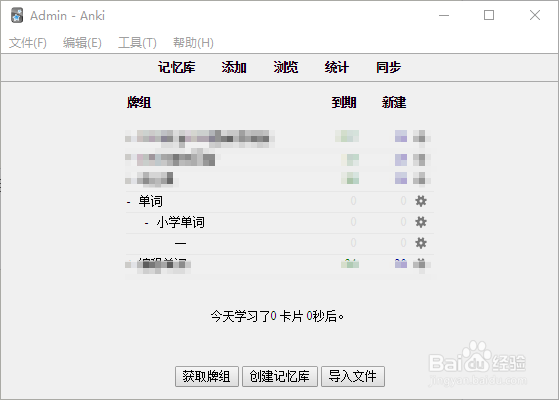The width and height of the screenshot is (559, 400).
Task: Show 统计 statistics
Action: point(337,67)
